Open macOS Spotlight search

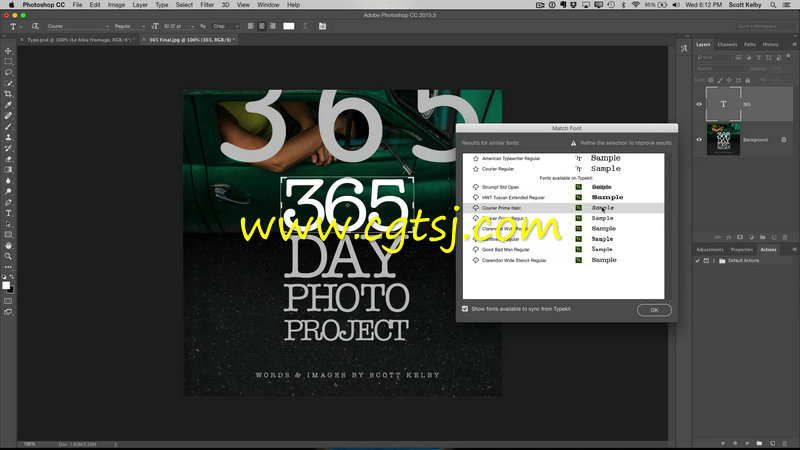point(773,5)
